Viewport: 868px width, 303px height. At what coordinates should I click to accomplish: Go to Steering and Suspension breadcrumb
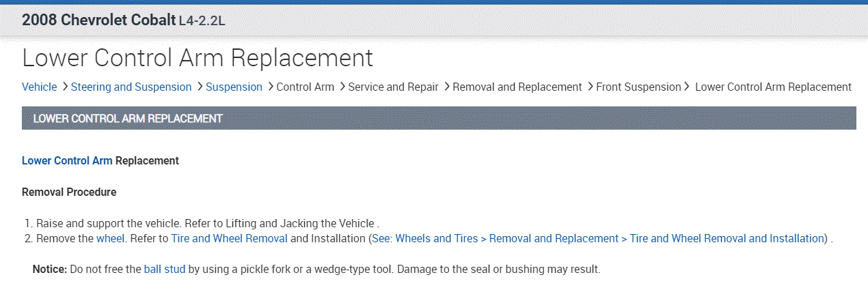coord(131,87)
